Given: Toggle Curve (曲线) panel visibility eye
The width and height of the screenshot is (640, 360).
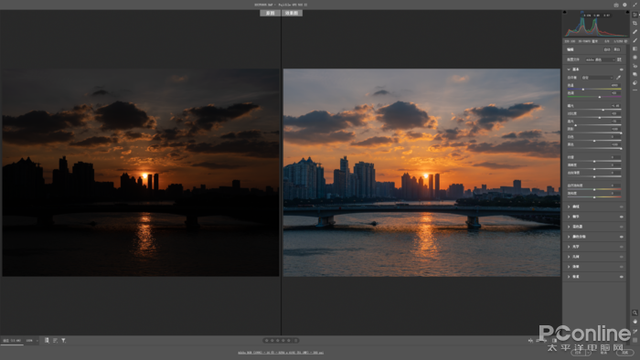Looking at the screenshot, I should pyautogui.click(x=621, y=207).
